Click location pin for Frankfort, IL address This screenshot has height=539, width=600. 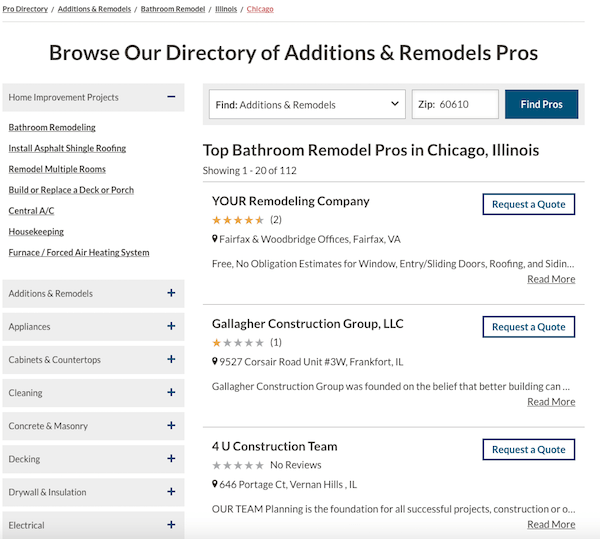pyautogui.click(x=215, y=361)
